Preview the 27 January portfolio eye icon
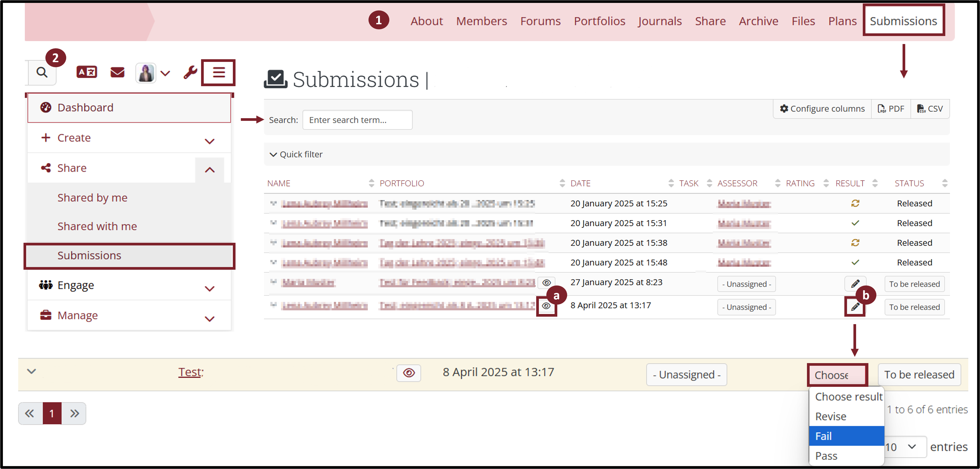This screenshot has height=469, width=980. (x=546, y=283)
